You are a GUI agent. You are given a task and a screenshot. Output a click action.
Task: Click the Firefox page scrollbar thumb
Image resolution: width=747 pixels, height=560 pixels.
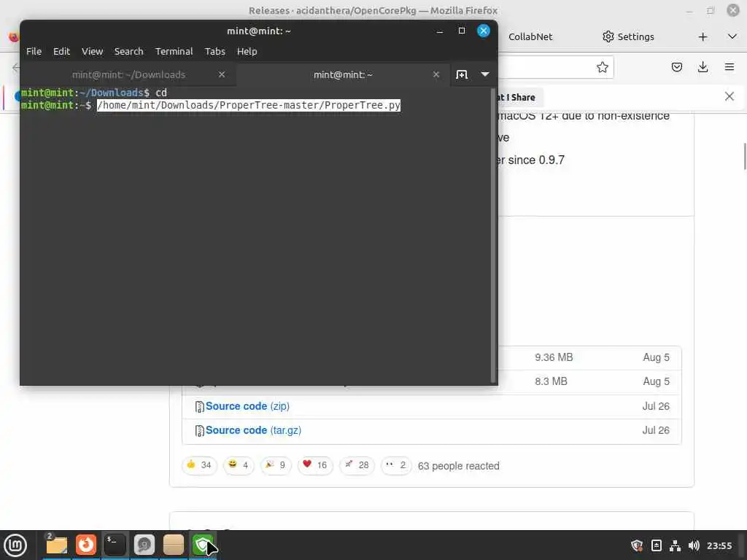744,156
